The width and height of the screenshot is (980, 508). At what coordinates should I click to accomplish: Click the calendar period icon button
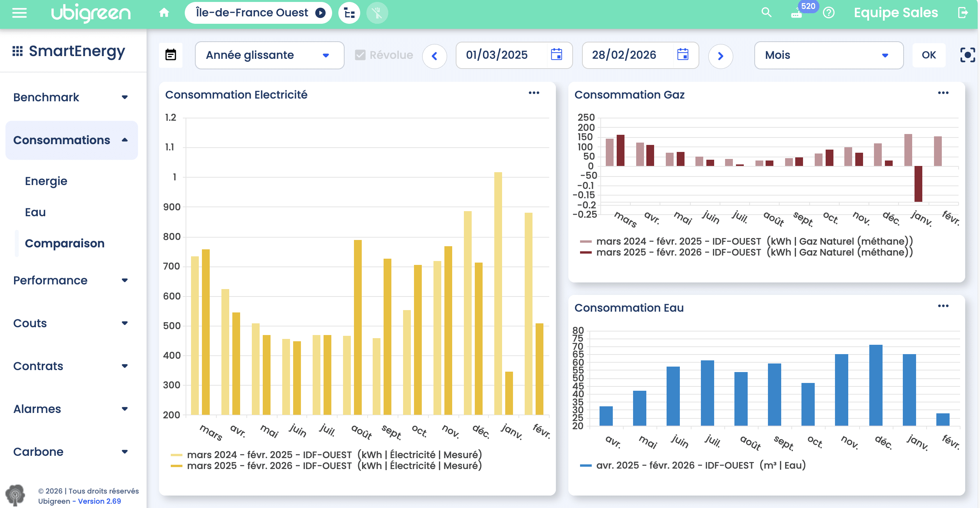click(171, 55)
